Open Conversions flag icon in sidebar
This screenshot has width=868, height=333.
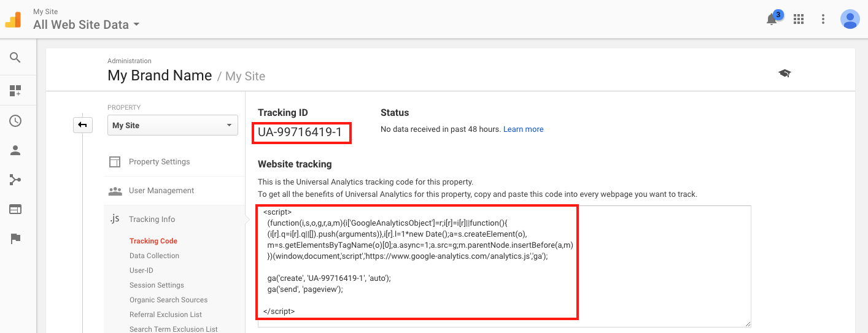tap(15, 239)
